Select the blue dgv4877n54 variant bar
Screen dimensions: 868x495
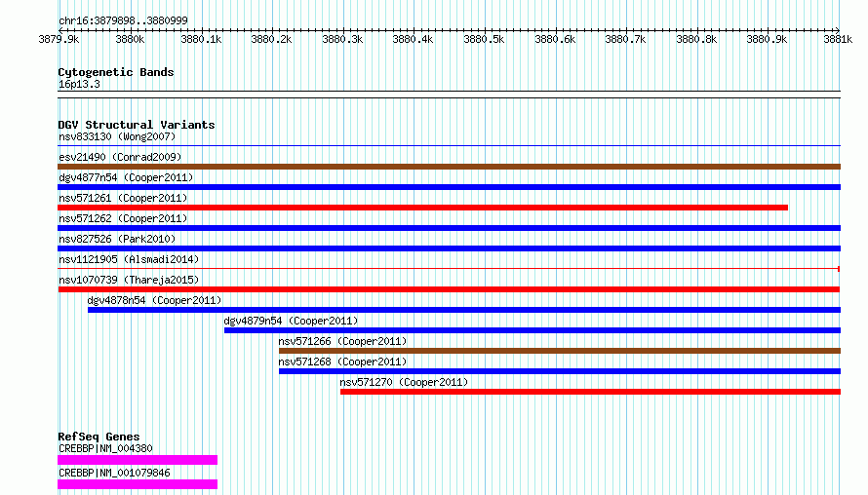[x=449, y=187]
